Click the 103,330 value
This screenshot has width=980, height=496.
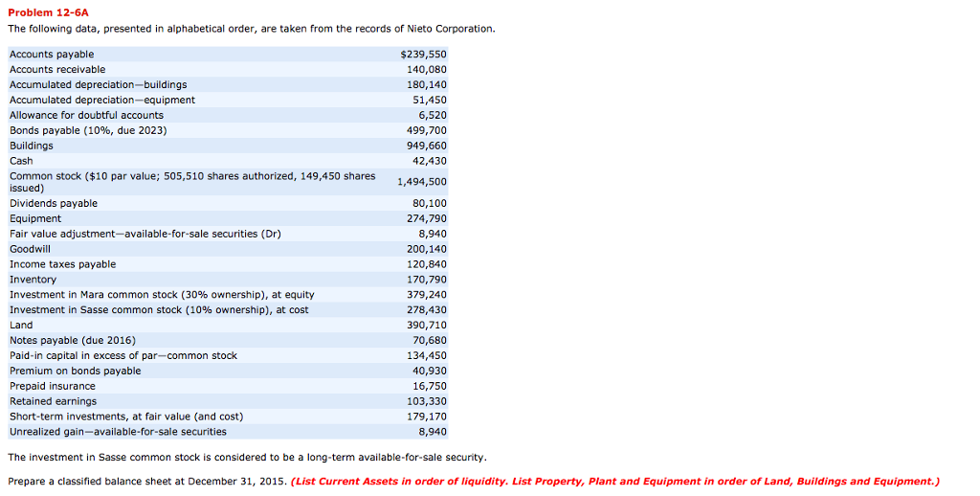427,401
